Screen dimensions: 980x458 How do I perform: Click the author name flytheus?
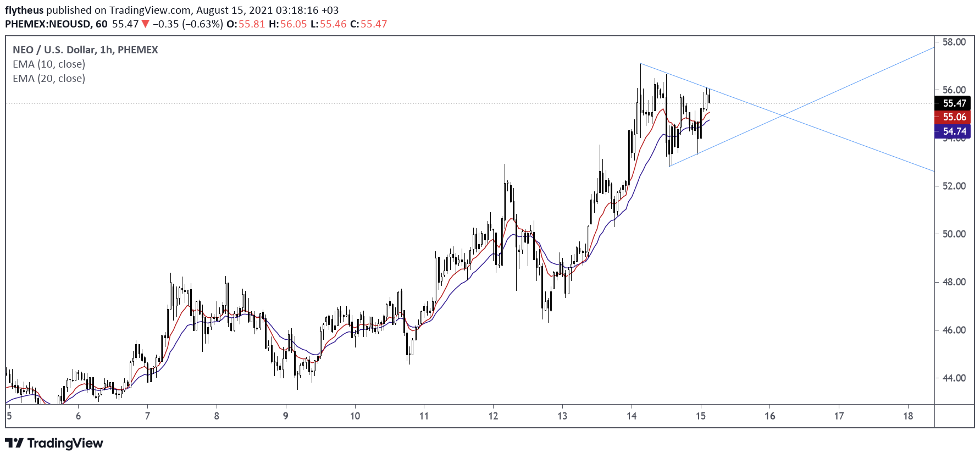click(24, 10)
